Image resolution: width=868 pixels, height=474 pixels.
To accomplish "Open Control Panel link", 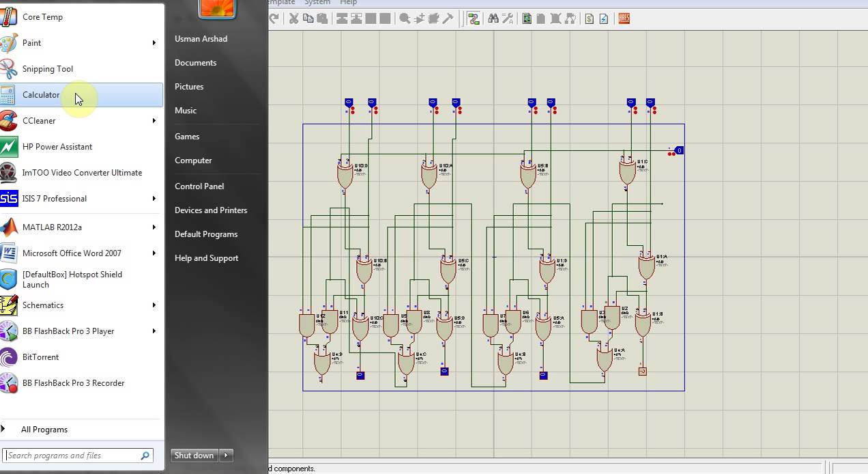I will point(199,186).
